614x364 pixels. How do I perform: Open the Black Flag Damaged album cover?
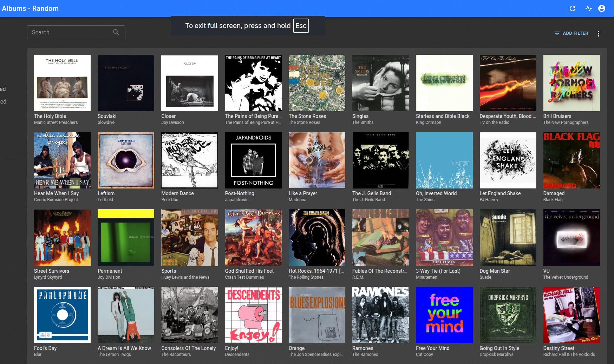[571, 160]
